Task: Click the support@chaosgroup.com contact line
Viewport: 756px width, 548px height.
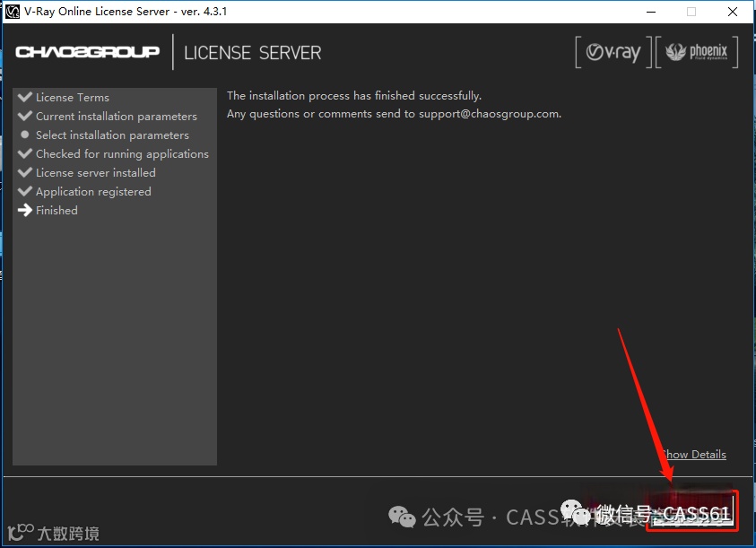Action: click(394, 114)
